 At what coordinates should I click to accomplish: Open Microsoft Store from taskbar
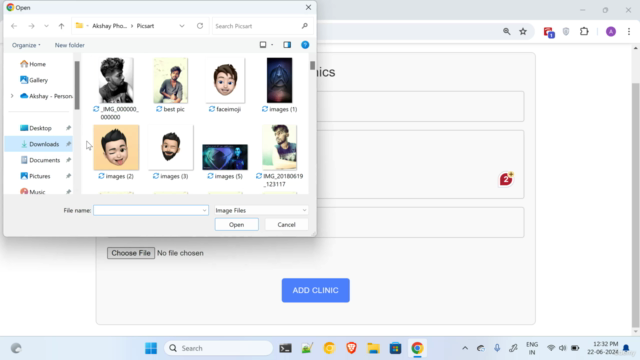click(395, 348)
